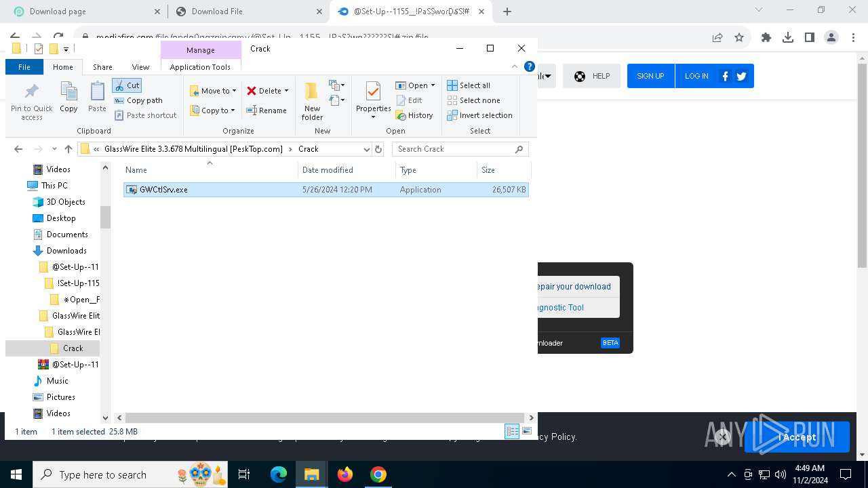Switch to Large icons view layout
The height and width of the screenshot is (488, 868).
(526, 431)
